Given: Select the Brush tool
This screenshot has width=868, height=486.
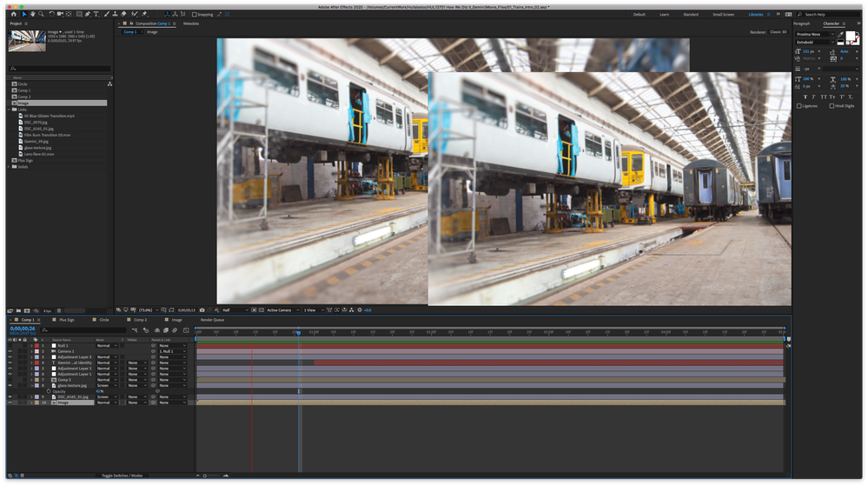Looking at the screenshot, I should pos(106,14).
